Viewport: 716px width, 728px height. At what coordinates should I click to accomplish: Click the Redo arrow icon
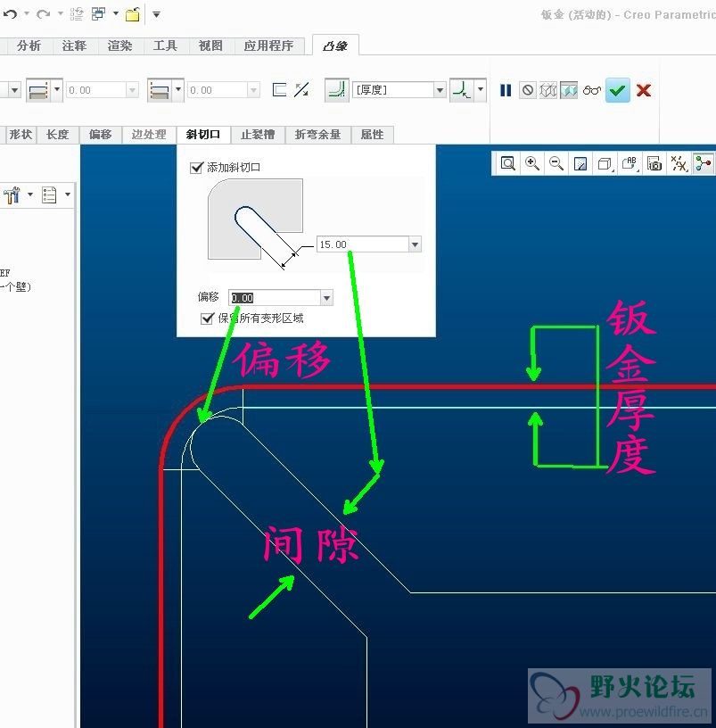[43, 14]
